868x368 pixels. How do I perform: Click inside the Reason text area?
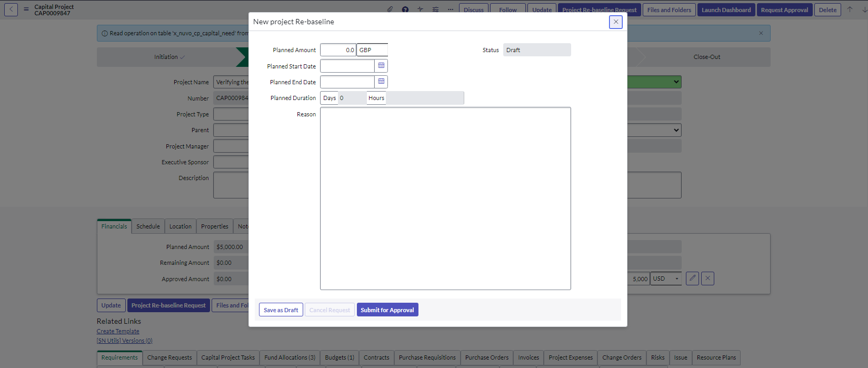445,198
